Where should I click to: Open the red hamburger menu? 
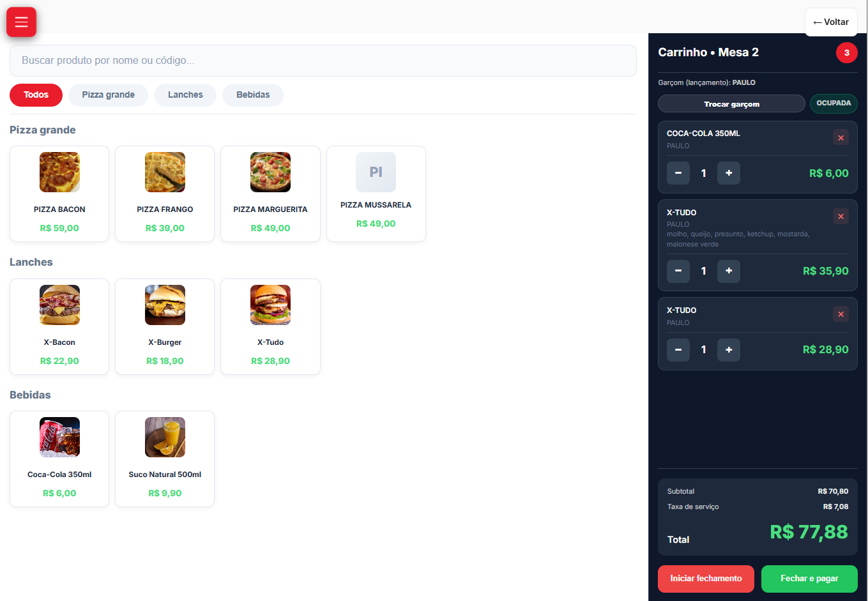(x=21, y=22)
